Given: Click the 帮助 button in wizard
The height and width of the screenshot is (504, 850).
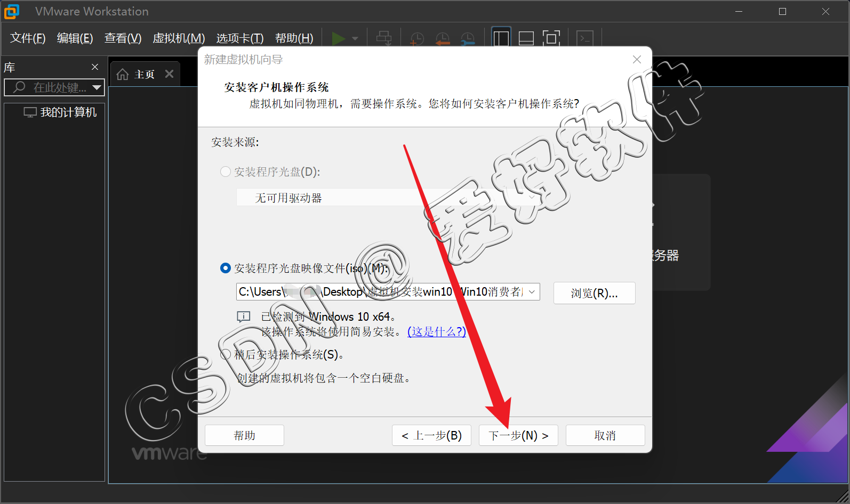Looking at the screenshot, I should (244, 435).
